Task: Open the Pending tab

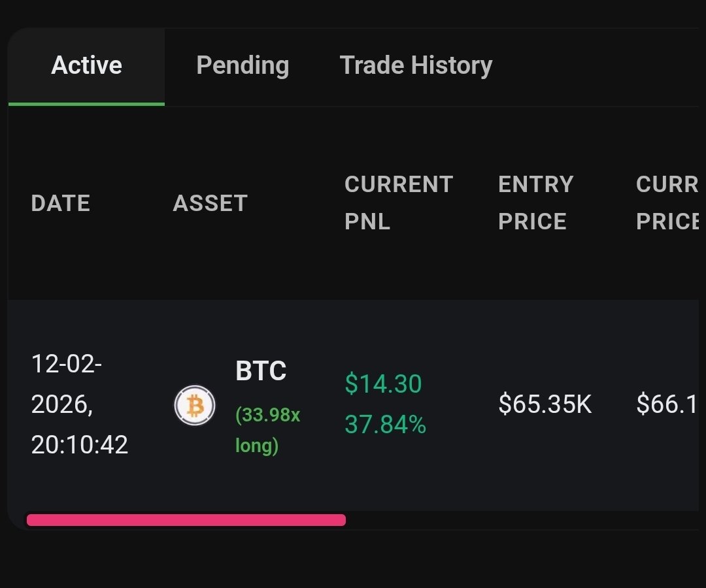Action: coord(243,66)
